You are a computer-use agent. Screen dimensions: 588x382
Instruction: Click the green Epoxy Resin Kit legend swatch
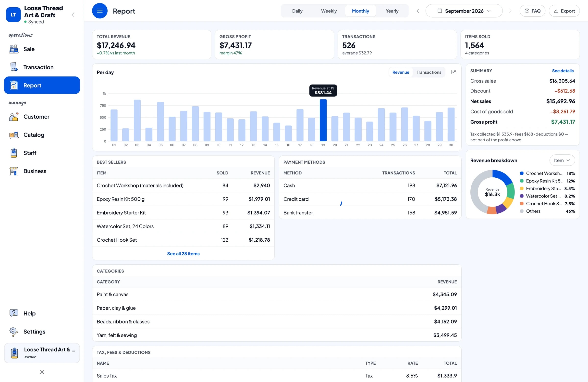[x=522, y=181]
